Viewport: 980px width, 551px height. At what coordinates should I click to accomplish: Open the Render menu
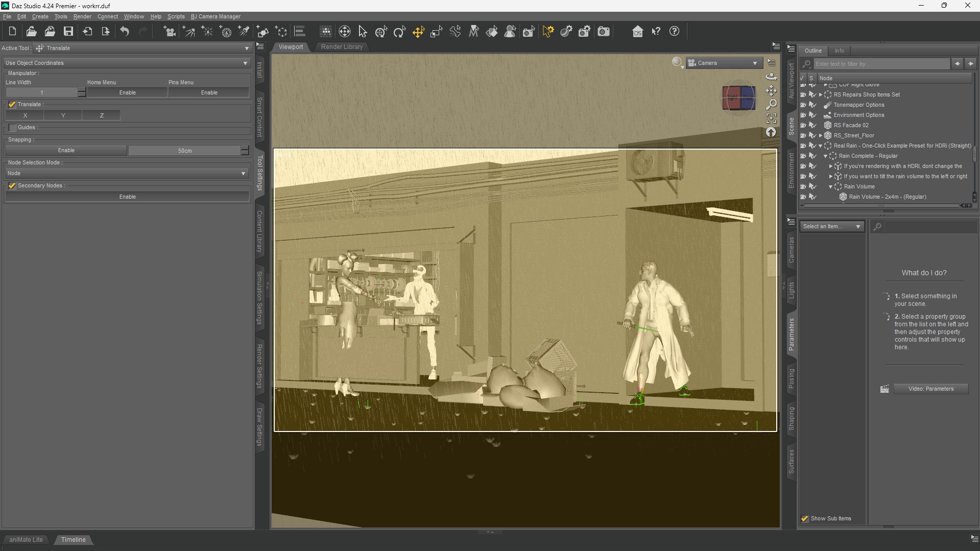[x=82, y=16]
